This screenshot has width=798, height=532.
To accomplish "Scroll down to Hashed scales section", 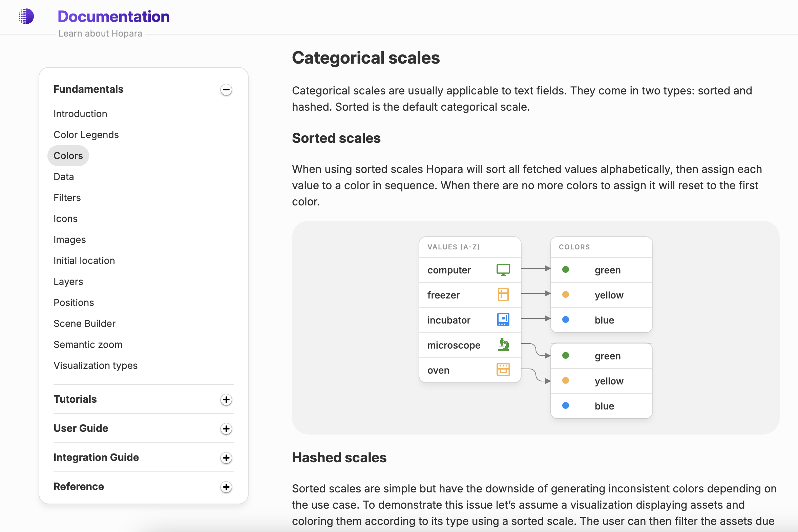I will [339, 457].
